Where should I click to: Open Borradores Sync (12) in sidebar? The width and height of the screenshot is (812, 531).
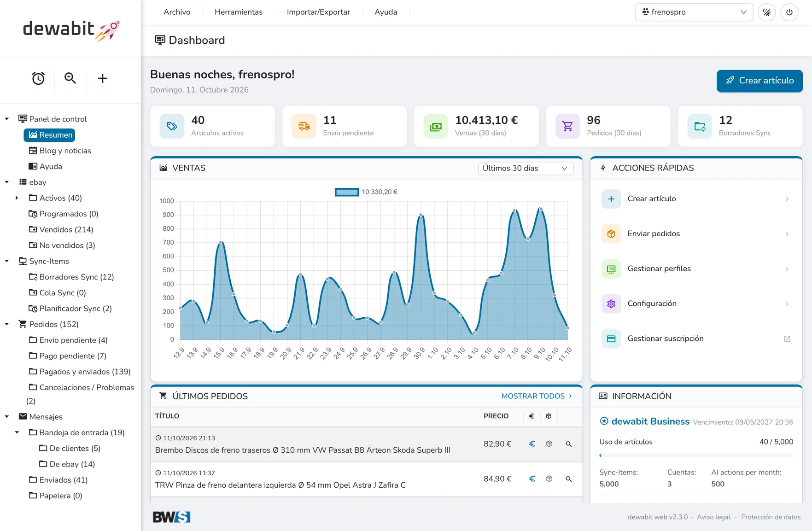[71, 277]
